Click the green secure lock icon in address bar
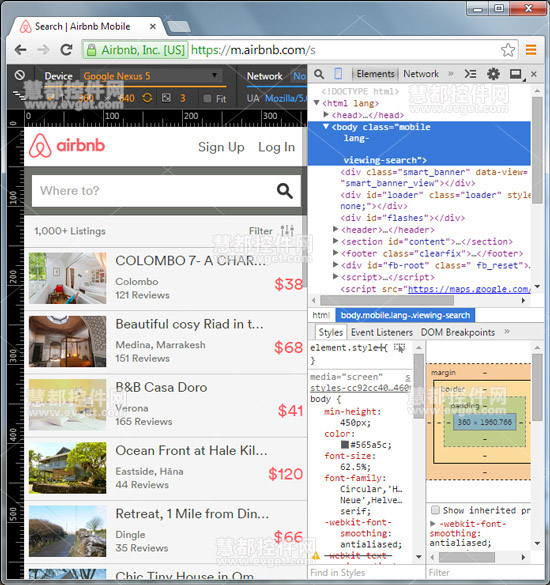The width and height of the screenshot is (550, 585). pyautogui.click(x=91, y=50)
